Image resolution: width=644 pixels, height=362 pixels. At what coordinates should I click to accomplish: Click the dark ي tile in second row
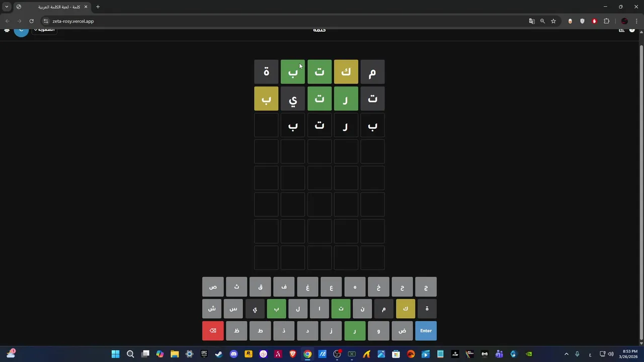(293, 99)
